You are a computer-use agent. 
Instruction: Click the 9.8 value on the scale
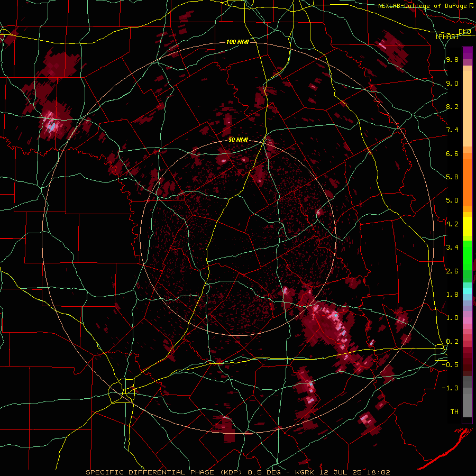(x=452, y=59)
